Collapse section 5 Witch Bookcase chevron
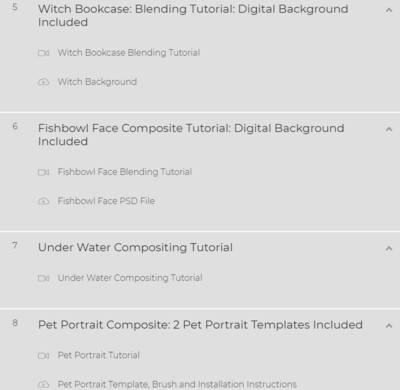The height and width of the screenshot is (390, 400). click(389, 10)
